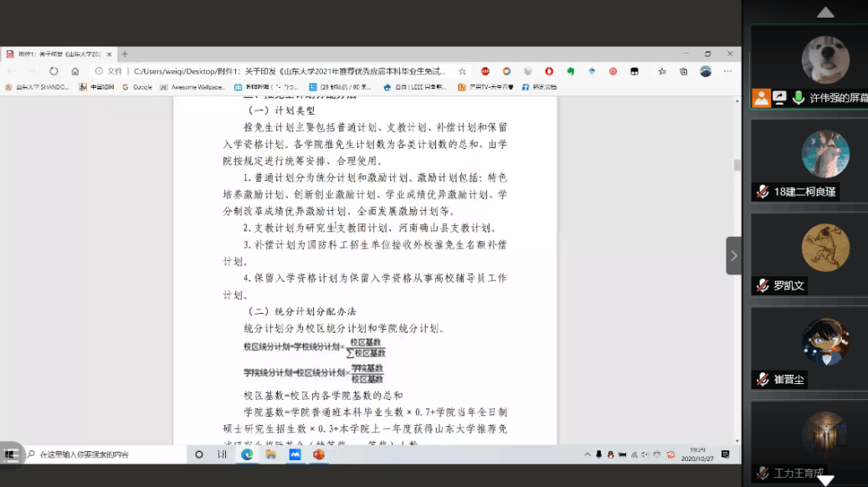Open Microsoft Edge from the taskbar
Screen dimensions: 868x487
click(x=247, y=454)
